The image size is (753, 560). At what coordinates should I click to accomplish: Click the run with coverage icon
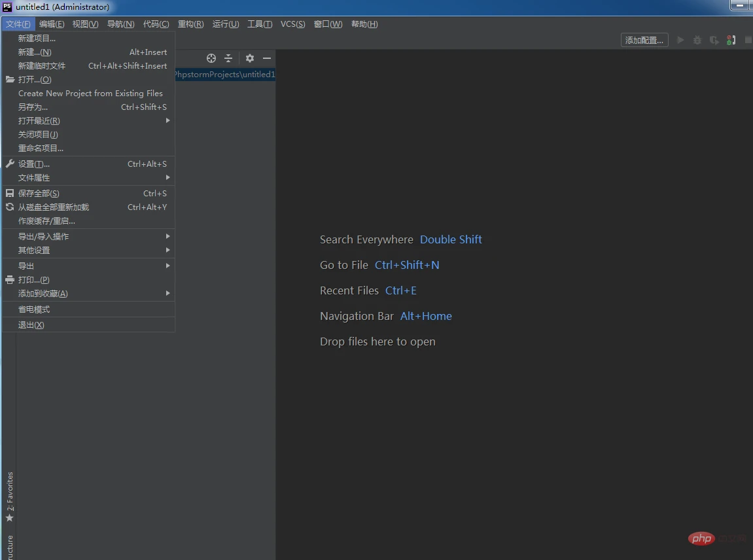tap(714, 40)
